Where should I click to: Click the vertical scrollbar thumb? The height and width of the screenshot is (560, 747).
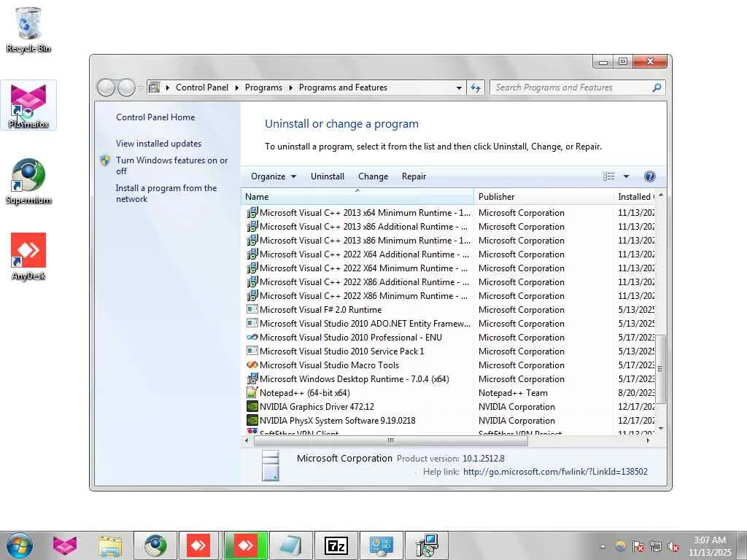[660, 368]
